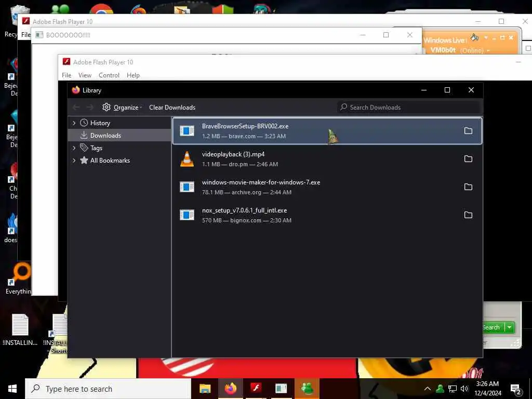
Task: Select Downloads in the Library sidebar
Action: [x=119, y=136]
